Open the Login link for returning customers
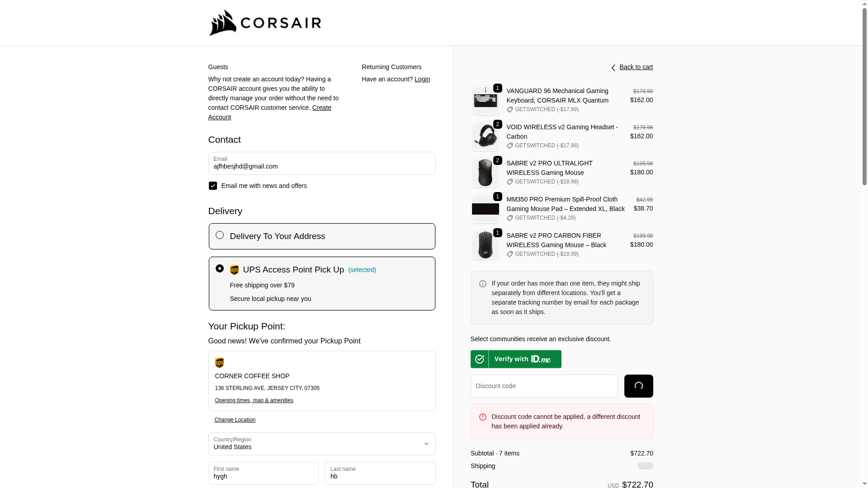The image size is (868, 488). coord(422,79)
